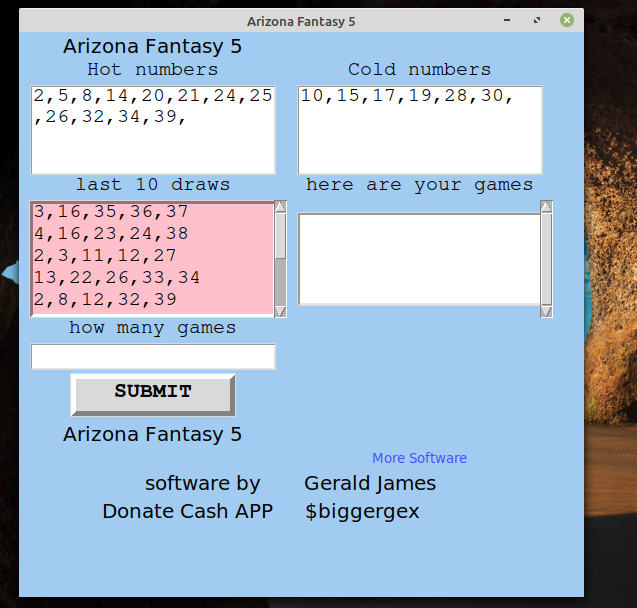This screenshot has height=608, width=637.
Task: Click the software by text
Action: [203, 483]
